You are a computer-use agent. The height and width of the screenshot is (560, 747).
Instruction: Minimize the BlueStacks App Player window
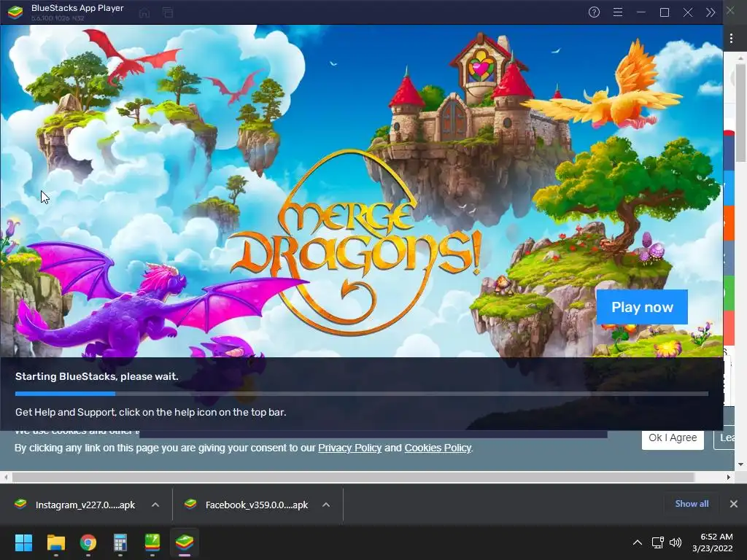pos(640,12)
